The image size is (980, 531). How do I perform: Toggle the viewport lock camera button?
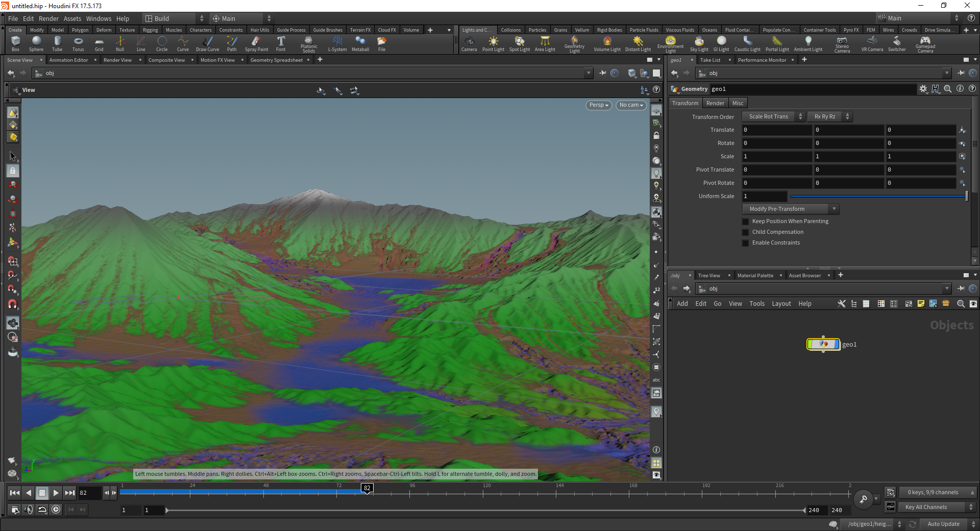click(x=656, y=136)
